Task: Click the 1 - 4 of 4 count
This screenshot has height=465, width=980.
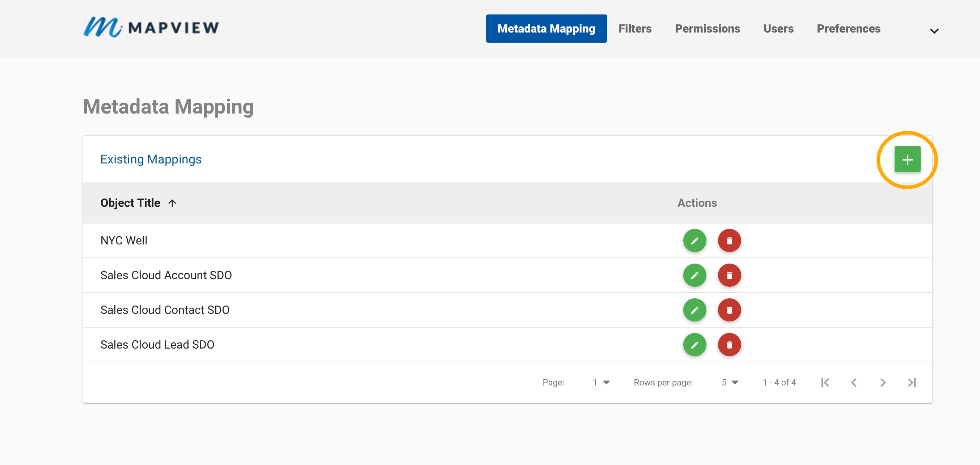Action: click(779, 383)
